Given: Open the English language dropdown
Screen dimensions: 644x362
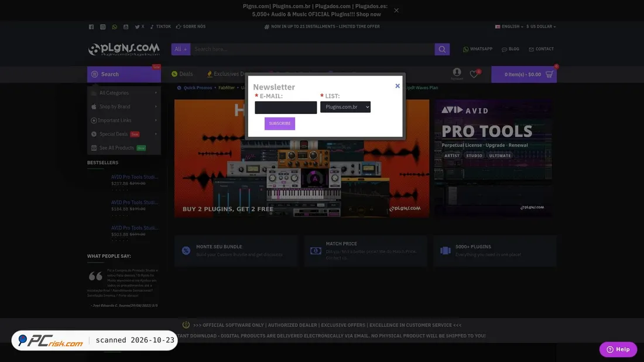Looking at the screenshot, I should click(x=509, y=27).
